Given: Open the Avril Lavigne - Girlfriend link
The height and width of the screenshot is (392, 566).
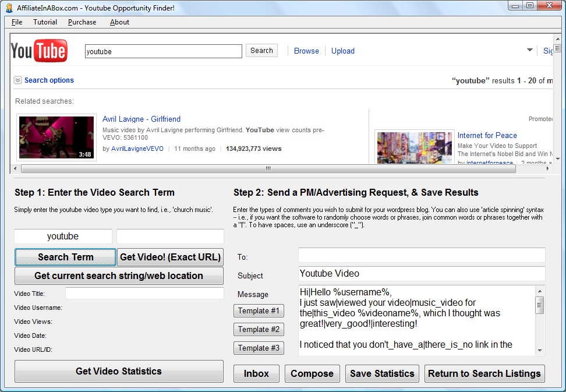Looking at the screenshot, I should (141, 119).
